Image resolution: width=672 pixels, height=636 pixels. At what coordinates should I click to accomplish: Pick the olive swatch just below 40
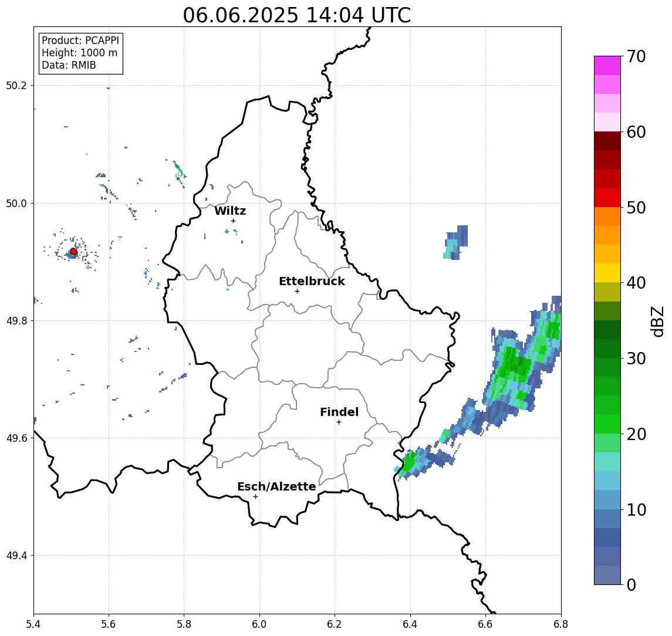[x=607, y=292]
